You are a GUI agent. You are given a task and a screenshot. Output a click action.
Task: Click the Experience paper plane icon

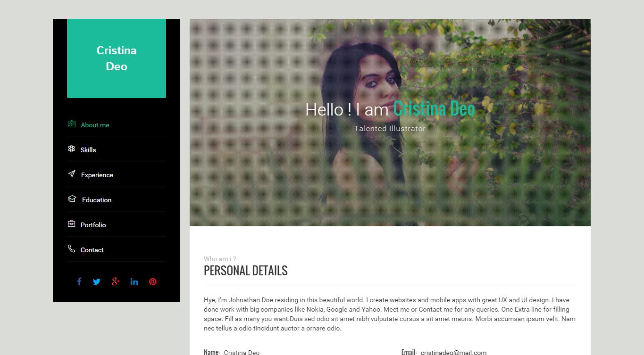click(x=71, y=174)
